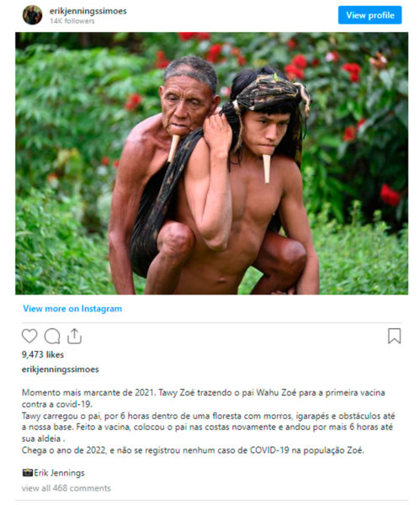View all 468 comments
The image size is (420, 505).
[66, 488]
